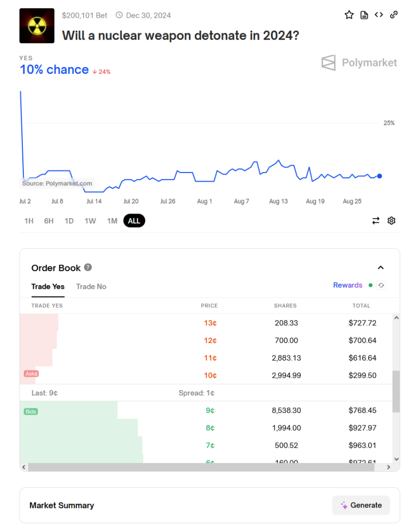
Task: Refresh the order book
Action: 381,285
